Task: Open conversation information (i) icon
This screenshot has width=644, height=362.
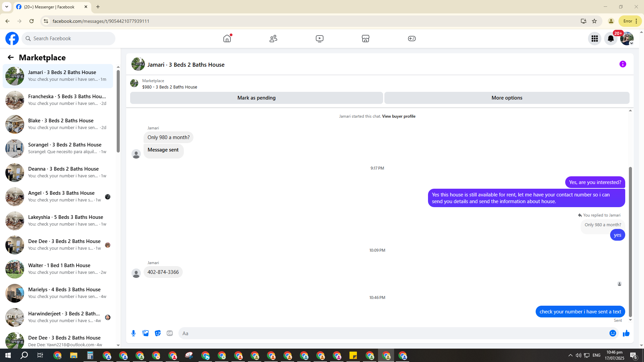Action: coord(623,64)
